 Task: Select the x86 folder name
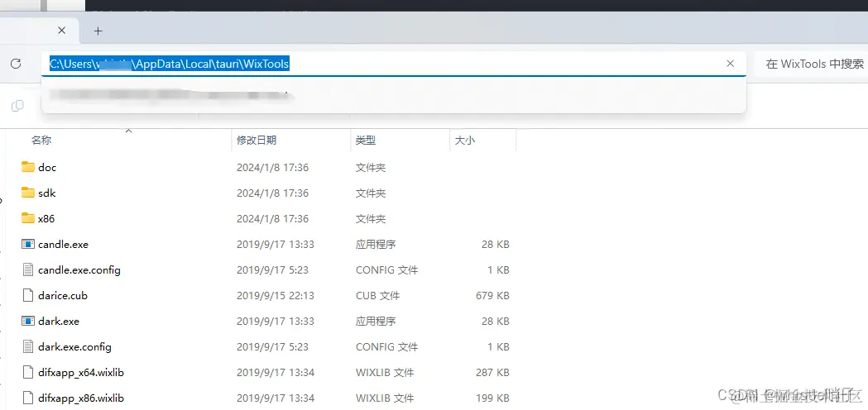[46, 218]
